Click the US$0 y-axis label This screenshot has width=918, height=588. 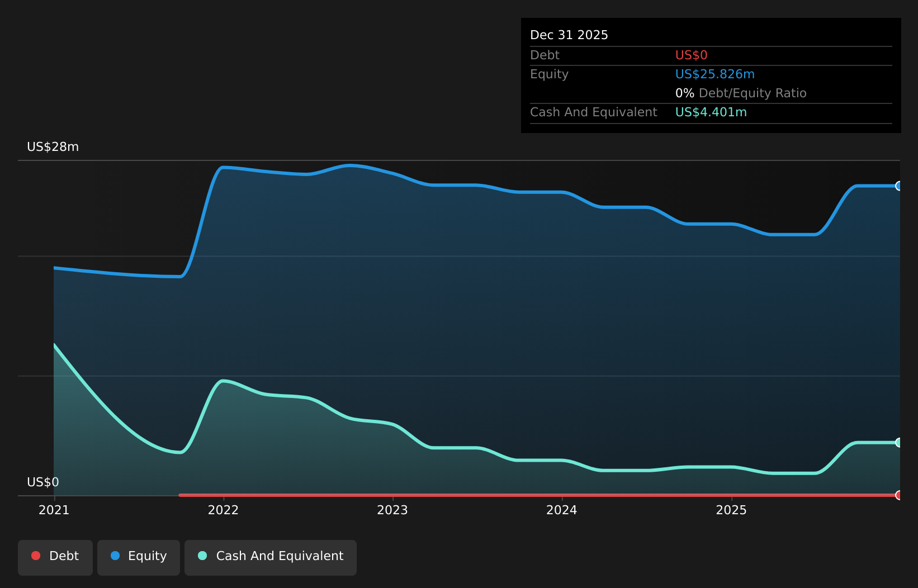[x=43, y=482]
